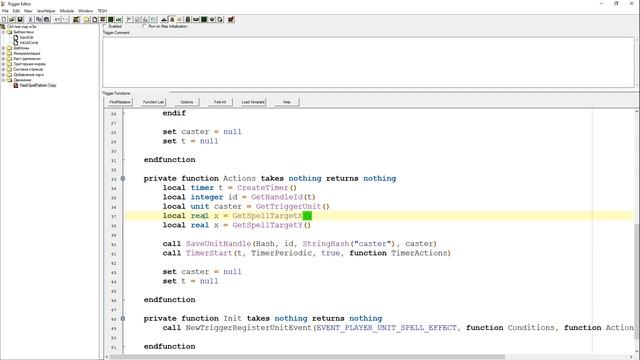Expand the Инициализация folder in tree
Screen dimensions: 640x360
(x=4, y=53)
